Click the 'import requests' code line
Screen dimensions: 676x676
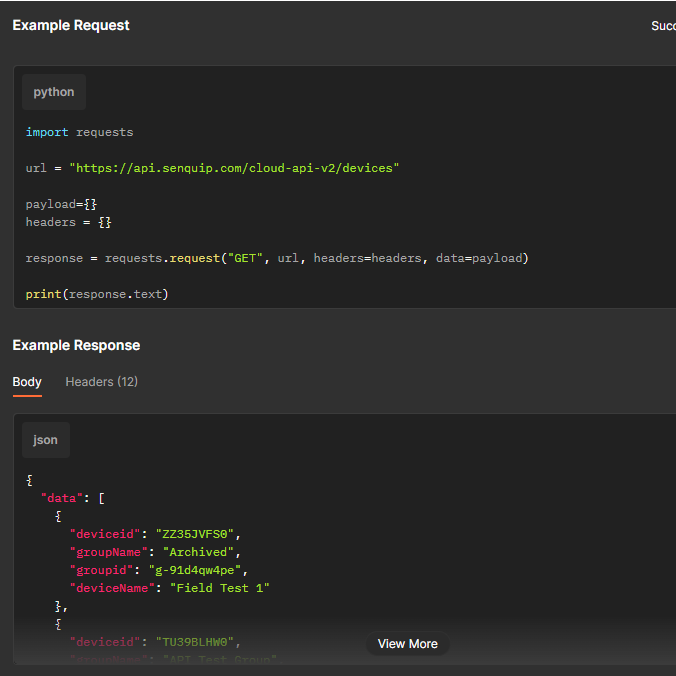point(79,132)
